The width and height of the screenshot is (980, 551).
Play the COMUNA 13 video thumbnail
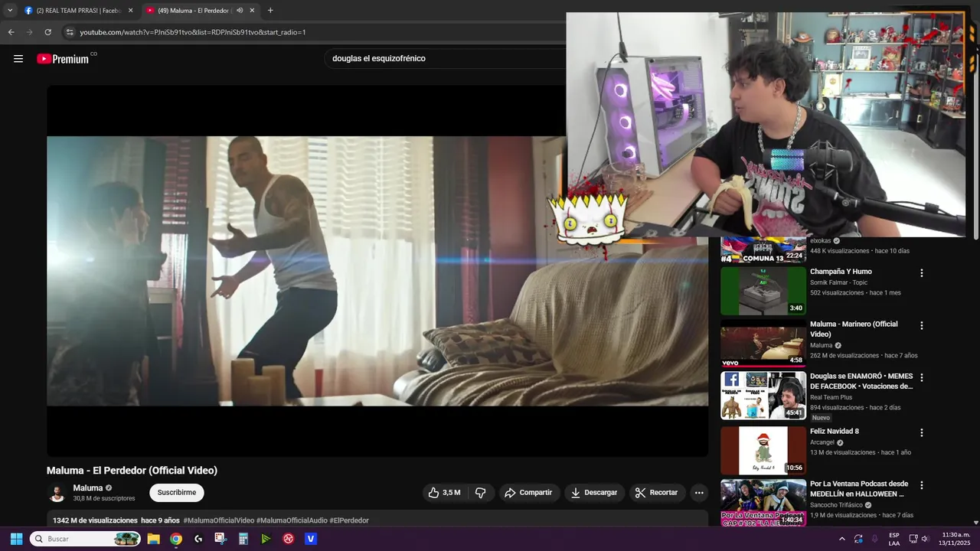[x=763, y=250]
